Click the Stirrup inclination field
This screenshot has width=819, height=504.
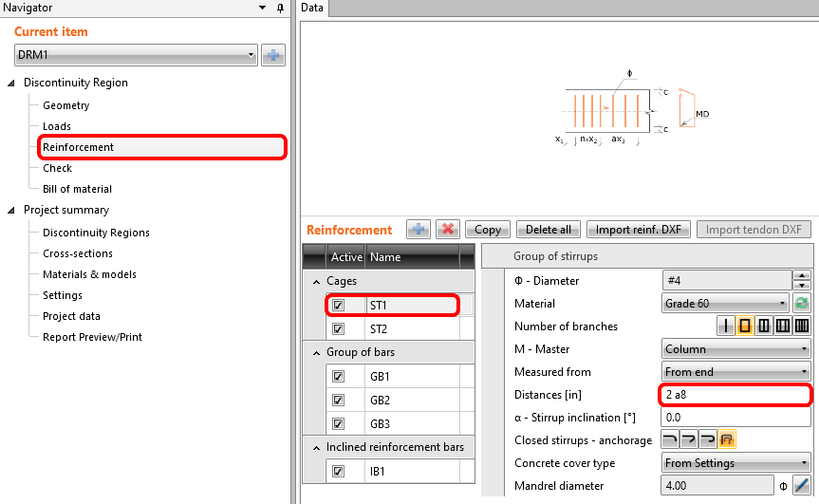click(x=735, y=418)
